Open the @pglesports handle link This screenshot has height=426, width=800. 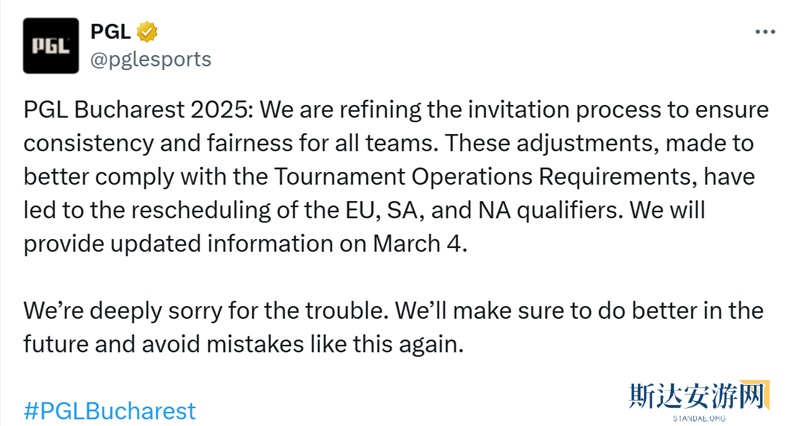151,59
